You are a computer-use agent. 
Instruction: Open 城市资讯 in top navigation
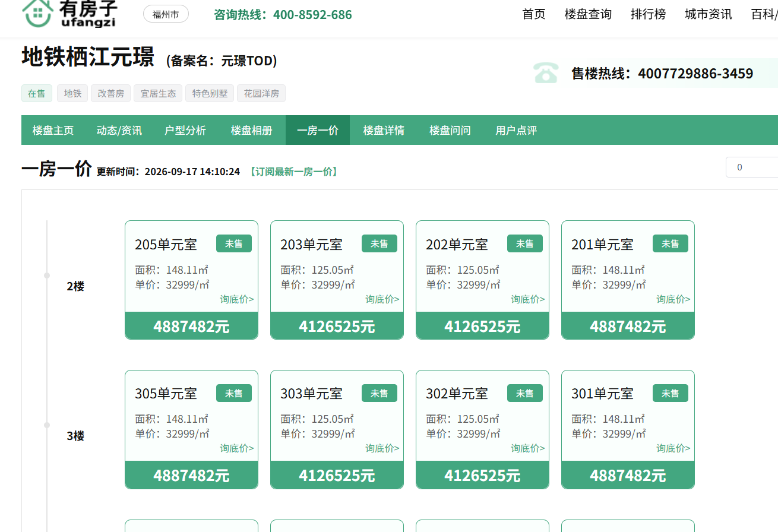[x=708, y=14]
